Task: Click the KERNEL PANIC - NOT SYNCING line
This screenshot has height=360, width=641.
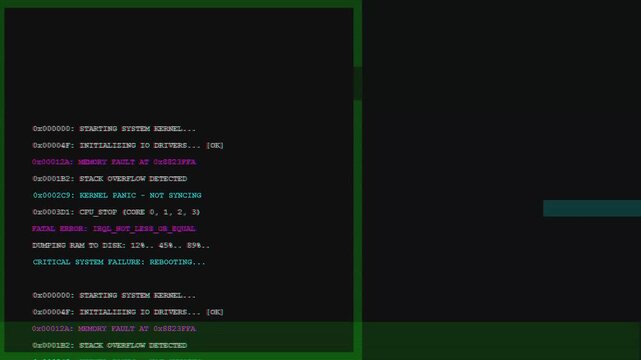Action: pos(117,195)
